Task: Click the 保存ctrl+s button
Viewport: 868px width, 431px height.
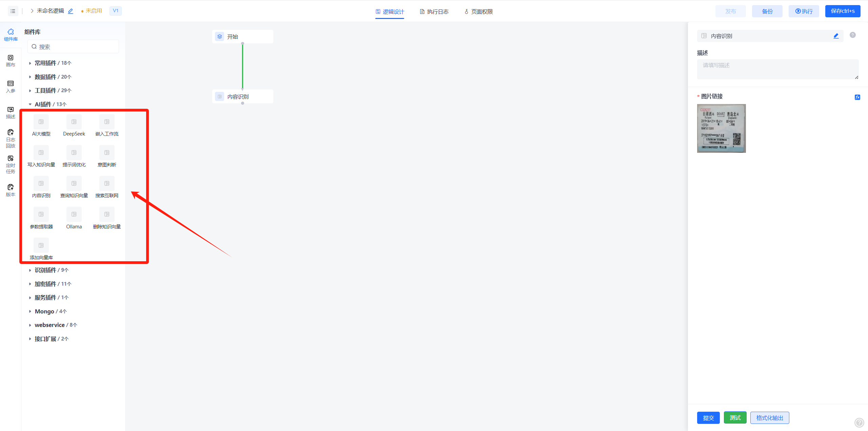Action: click(842, 11)
